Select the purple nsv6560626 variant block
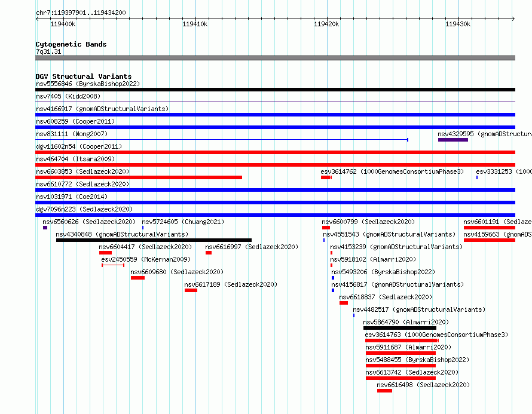This screenshot has height=414, width=532. [x=45, y=228]
